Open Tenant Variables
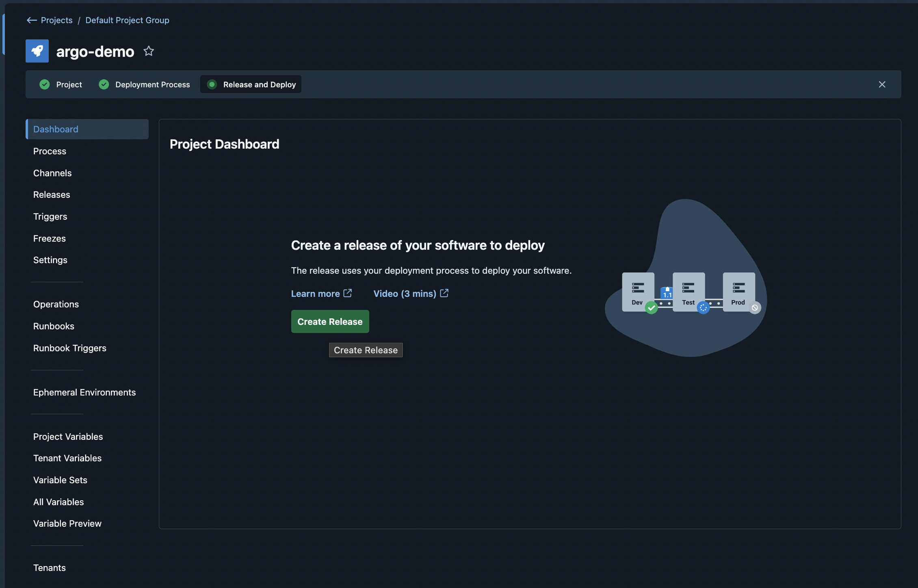This screenshot has width=918, height=588. tap(67, 458)
